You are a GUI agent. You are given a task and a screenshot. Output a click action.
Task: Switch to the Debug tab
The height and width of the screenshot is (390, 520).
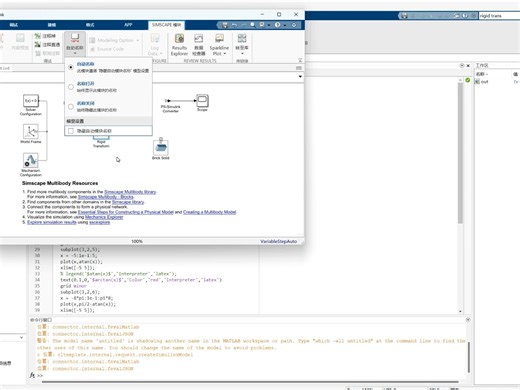tap(14, 25)
